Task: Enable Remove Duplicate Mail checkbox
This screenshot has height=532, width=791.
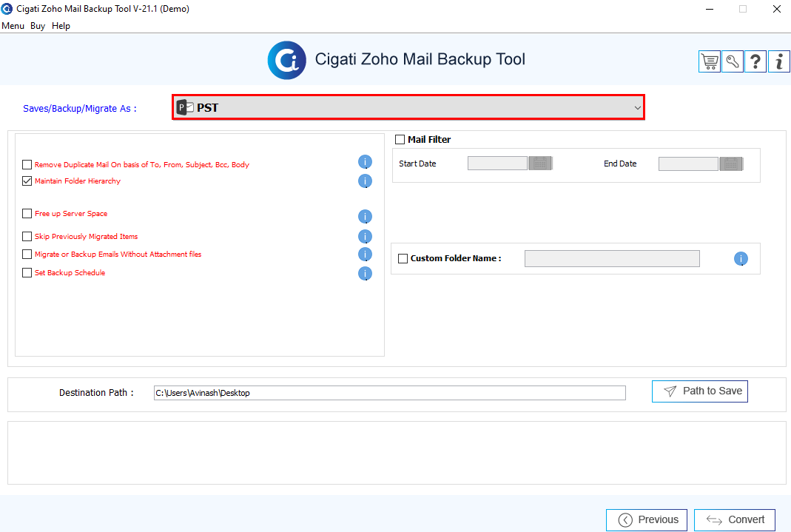Action: [27, 164]
